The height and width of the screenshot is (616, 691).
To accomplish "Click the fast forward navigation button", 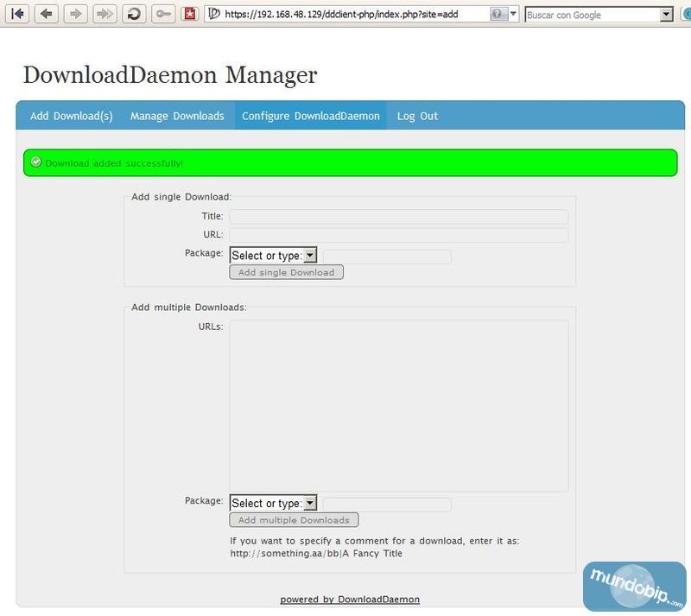I will point(105,14).
